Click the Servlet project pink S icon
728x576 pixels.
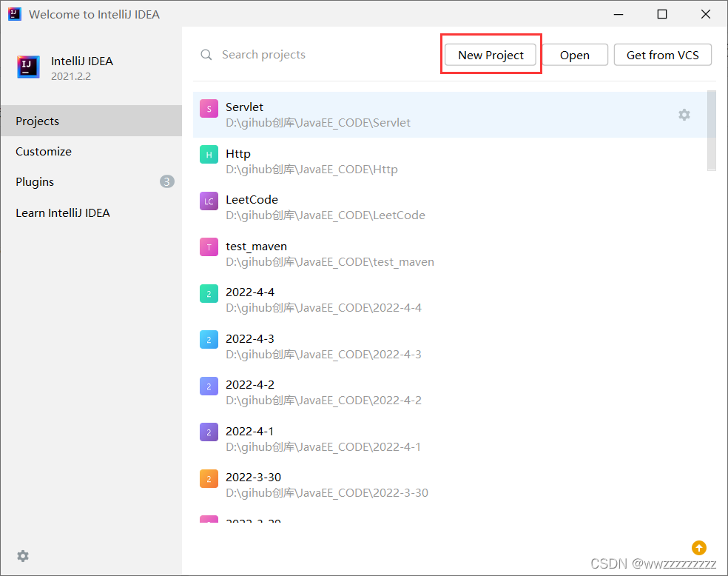point(209,109)
